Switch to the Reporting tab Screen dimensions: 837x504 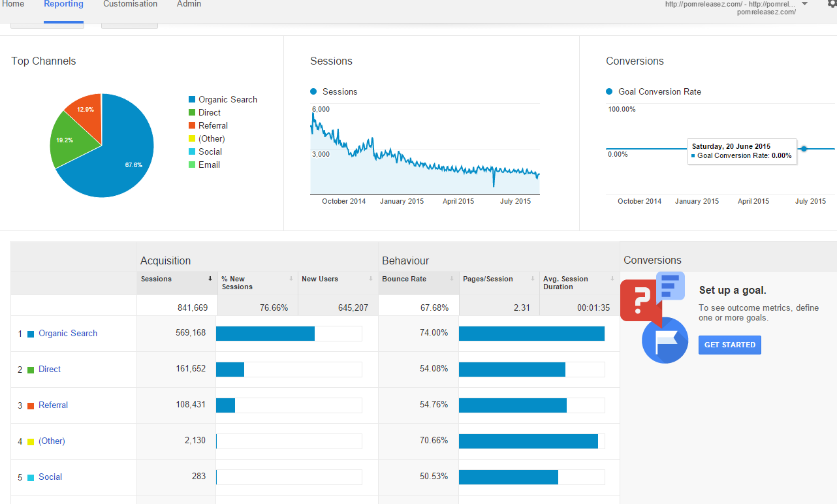tap(63, 5)
